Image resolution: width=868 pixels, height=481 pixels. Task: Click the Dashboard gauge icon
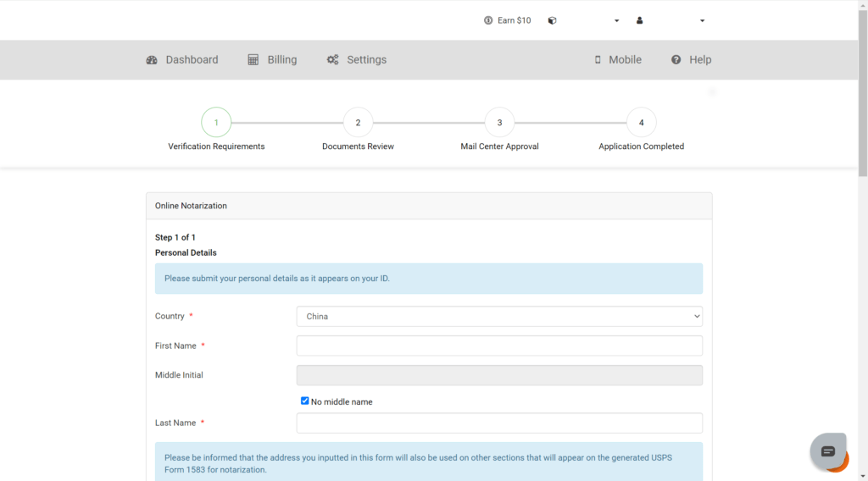point(152,60)
